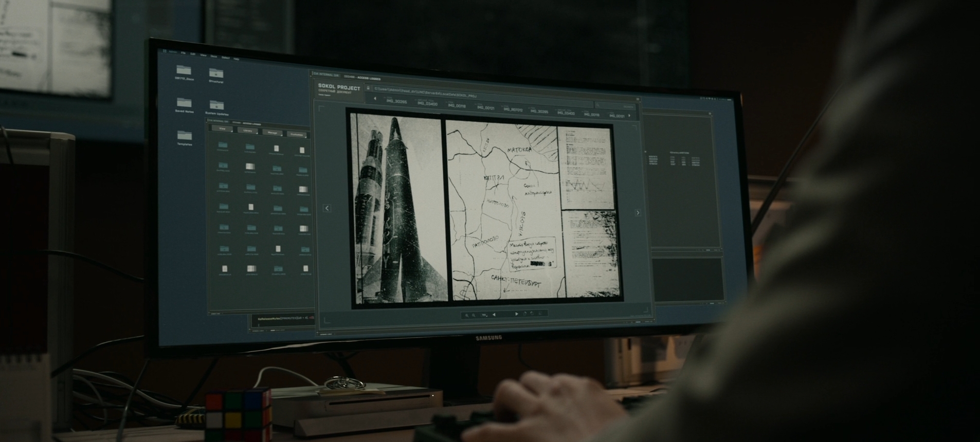980x442 pixels.
Task: Click the rotate counterclockwise icon in viewer toolbar
Action: coord(532,314)
